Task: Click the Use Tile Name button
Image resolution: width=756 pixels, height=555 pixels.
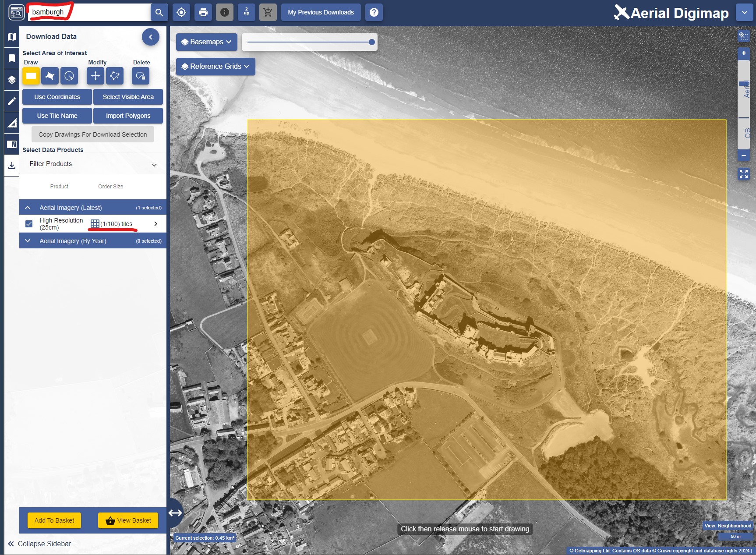Action: [x=57, y=116]
